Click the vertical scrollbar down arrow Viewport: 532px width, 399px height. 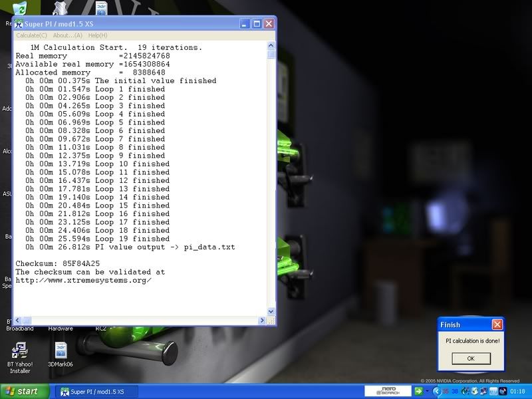[271, 311]
